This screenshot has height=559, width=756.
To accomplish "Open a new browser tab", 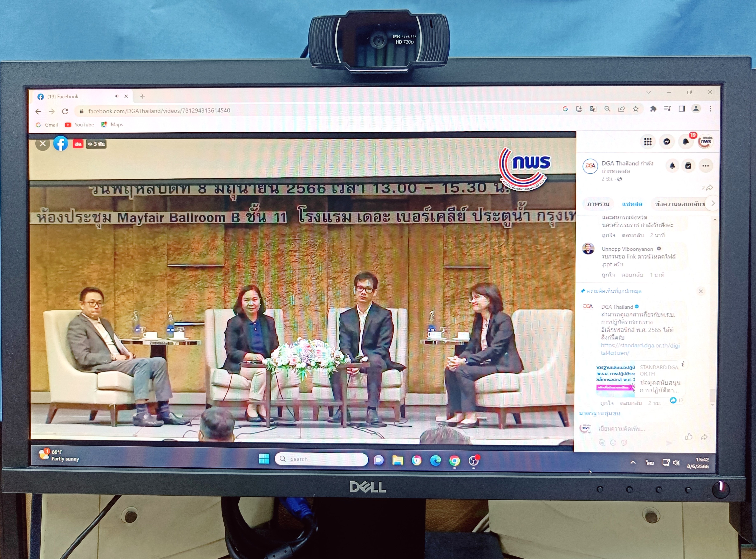I will tap(142, 96).
